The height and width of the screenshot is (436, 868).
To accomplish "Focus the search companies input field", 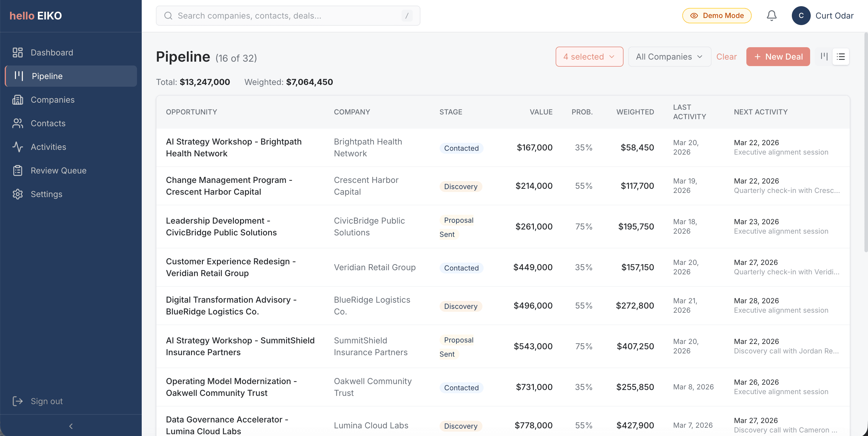I will click(288, 16).
